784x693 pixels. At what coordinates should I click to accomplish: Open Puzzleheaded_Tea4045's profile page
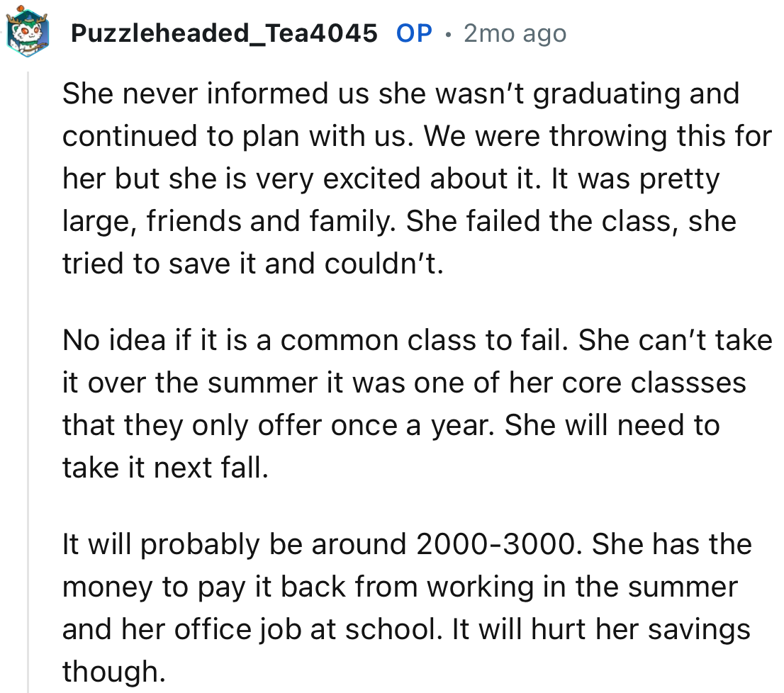coord(223,32)
